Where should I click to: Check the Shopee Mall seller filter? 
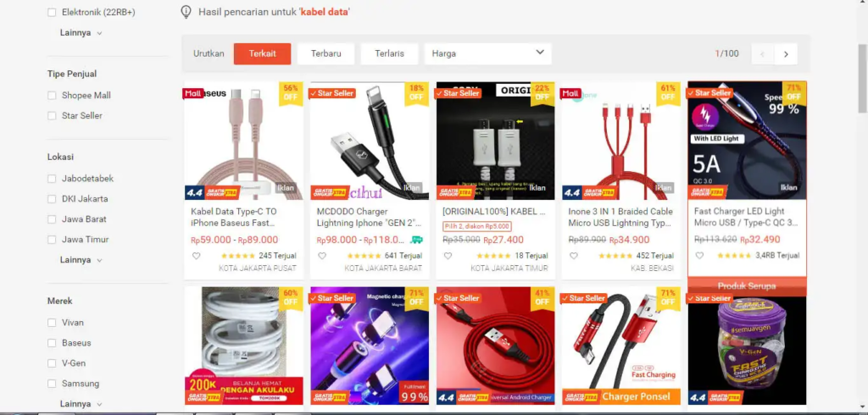(52, 95)
